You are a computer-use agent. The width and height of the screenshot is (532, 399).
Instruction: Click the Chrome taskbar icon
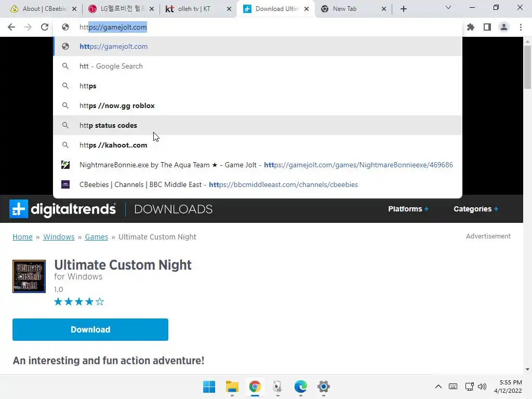point(255,387)
